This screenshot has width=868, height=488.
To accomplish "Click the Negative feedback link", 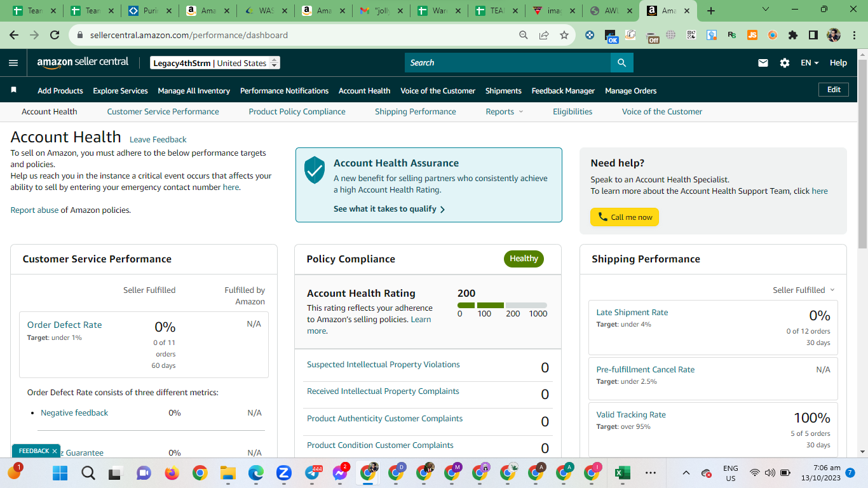I will point(74,413).
